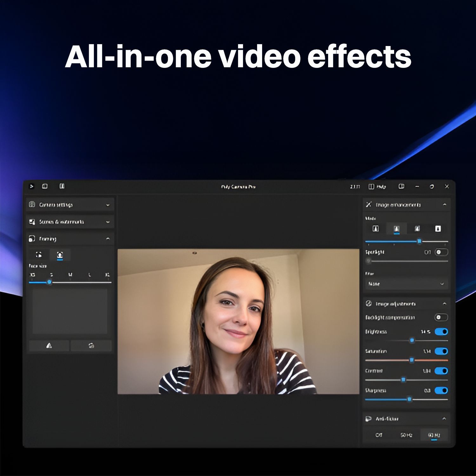Select the first image enhancement mode icon
The image size is (476, 476).
click(376, 229)
